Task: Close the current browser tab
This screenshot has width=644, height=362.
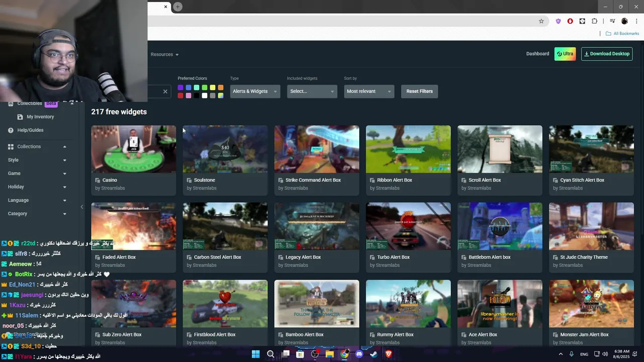Action: coord(166,7)
